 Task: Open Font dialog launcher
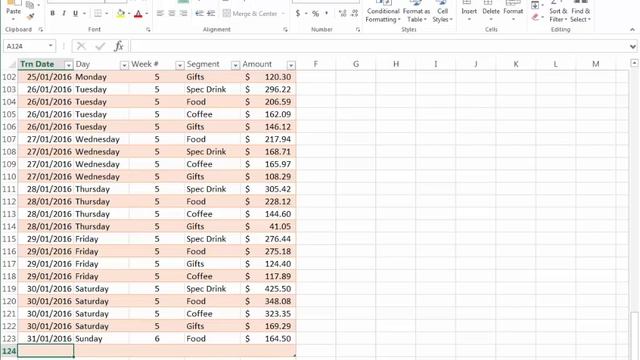pos(148,29)
